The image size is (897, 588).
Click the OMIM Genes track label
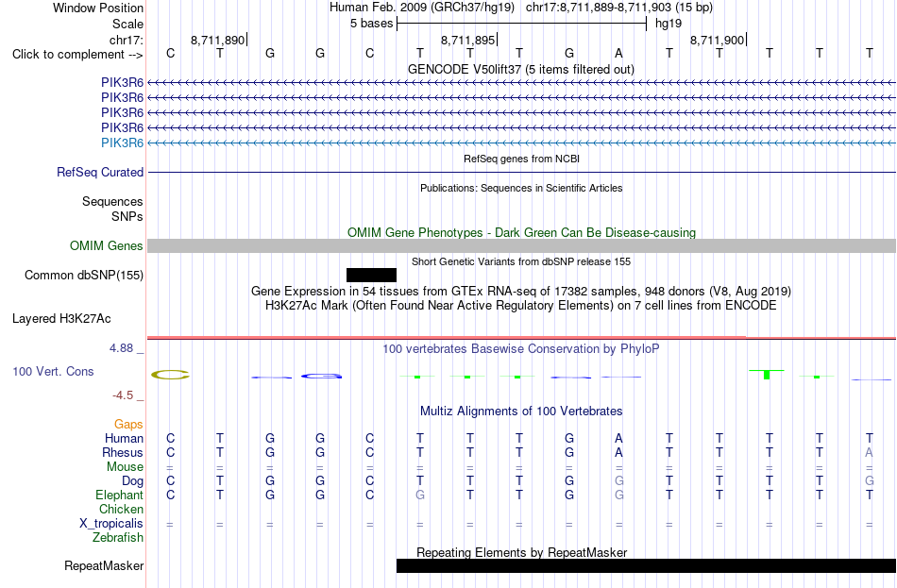coord(107,246)
